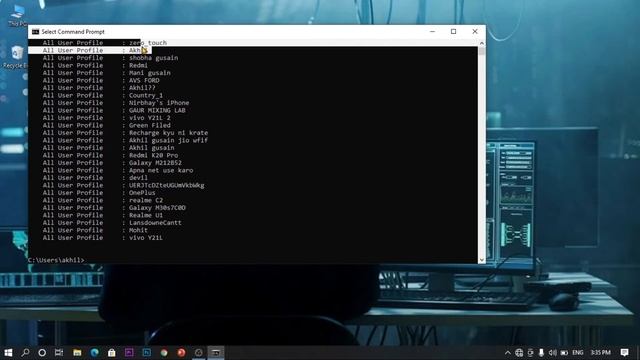
Task: Maximize the Command Prompt window
Action: pyautogui.click(x=453, y=31)
